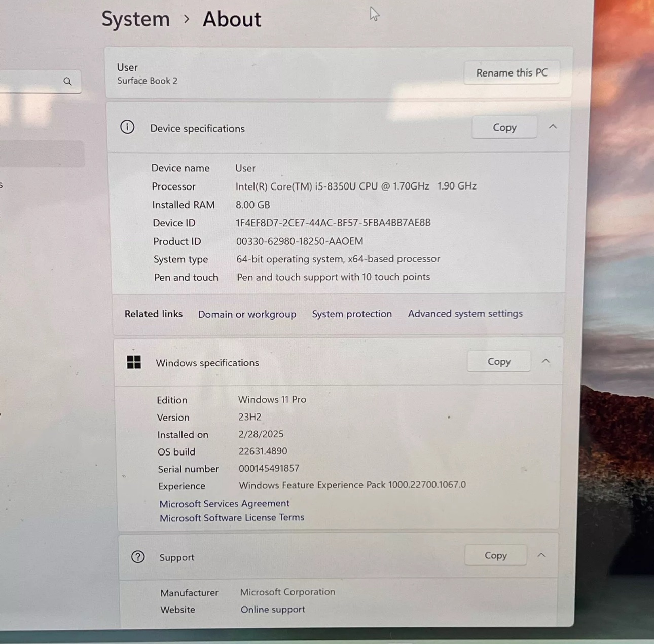The image size is (654, 644).
Task: Select the Device ID value
Action: [333, 222]
